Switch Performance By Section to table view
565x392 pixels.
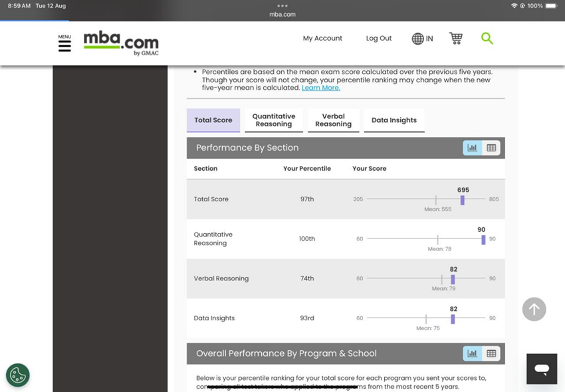(491, 147)
